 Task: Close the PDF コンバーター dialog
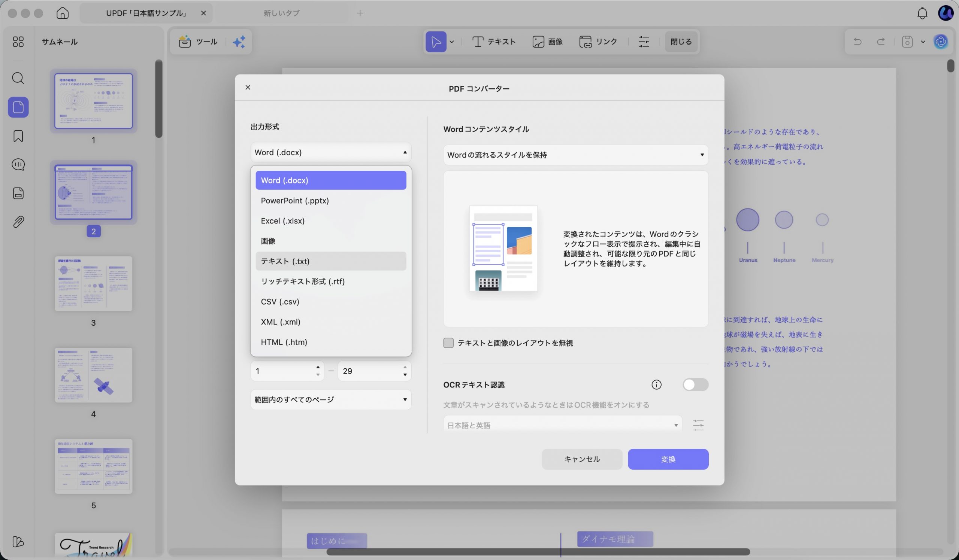(x=248, y=88)
